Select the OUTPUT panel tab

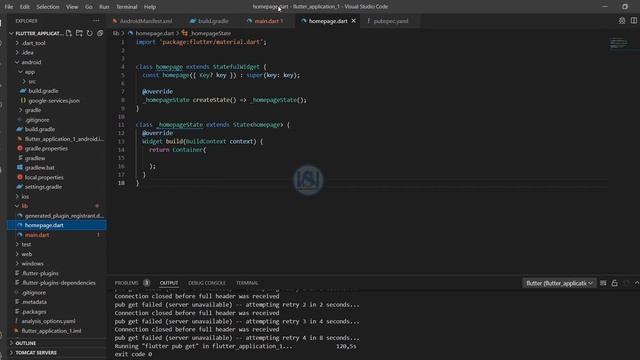pyautogui.click(x=169, y=283)
